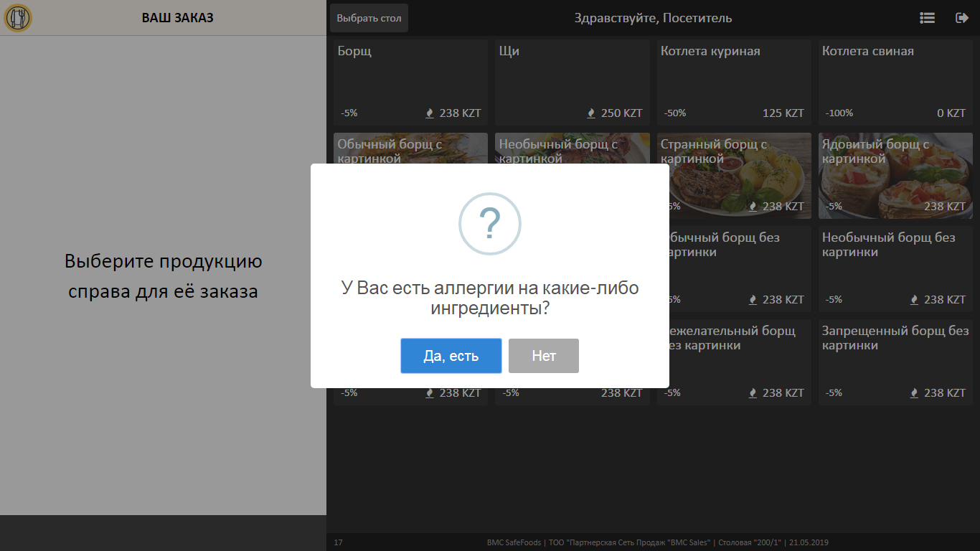Viewport: 980px width, 551px height.
Task: Click the tenge icon on Необычный борщ без картинки
Action: [x=913, y=299]
